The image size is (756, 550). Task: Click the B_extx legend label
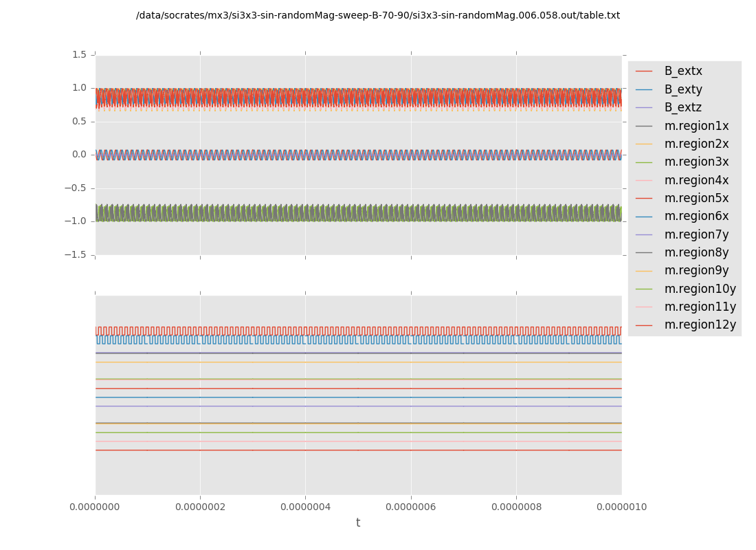click(682, 71)
